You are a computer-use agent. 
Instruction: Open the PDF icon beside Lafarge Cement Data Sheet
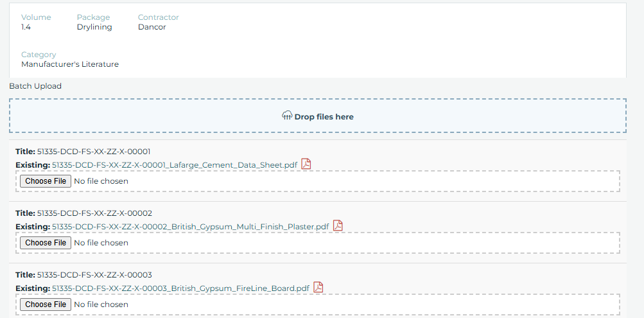(306, 164)
